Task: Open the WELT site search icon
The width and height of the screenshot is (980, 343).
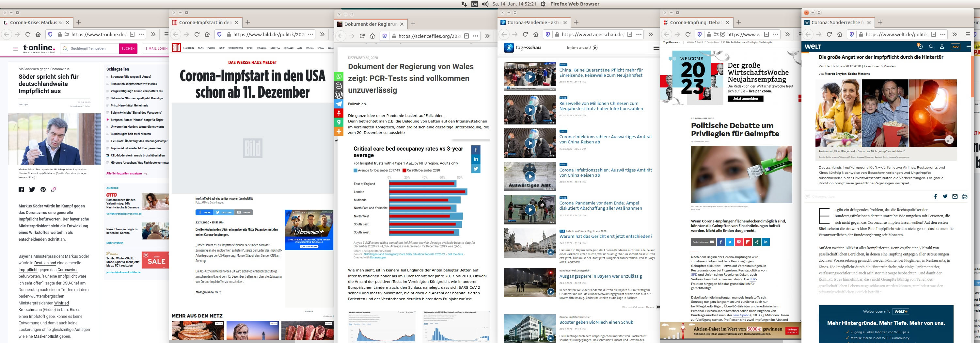Action: [x=931, y=46]
